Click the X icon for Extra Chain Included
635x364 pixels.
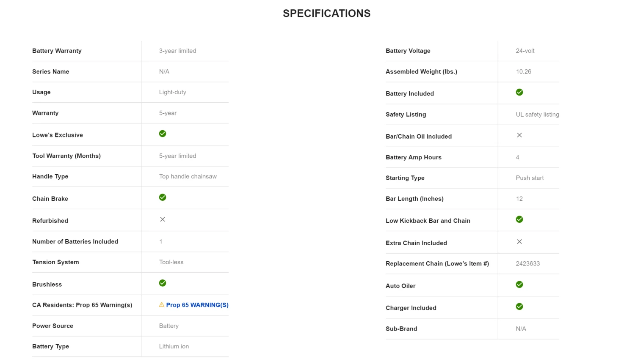519,242
